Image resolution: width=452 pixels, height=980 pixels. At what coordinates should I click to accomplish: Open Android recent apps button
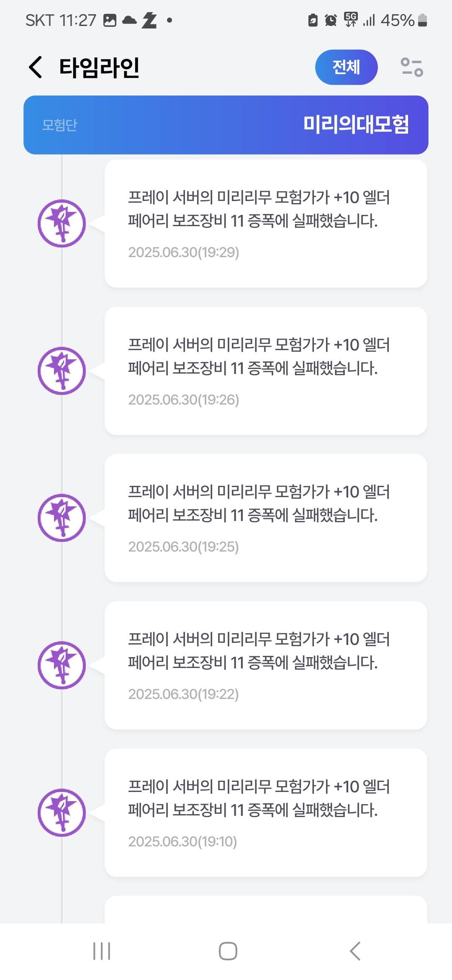pyautogui.click(x=102, y=951)
